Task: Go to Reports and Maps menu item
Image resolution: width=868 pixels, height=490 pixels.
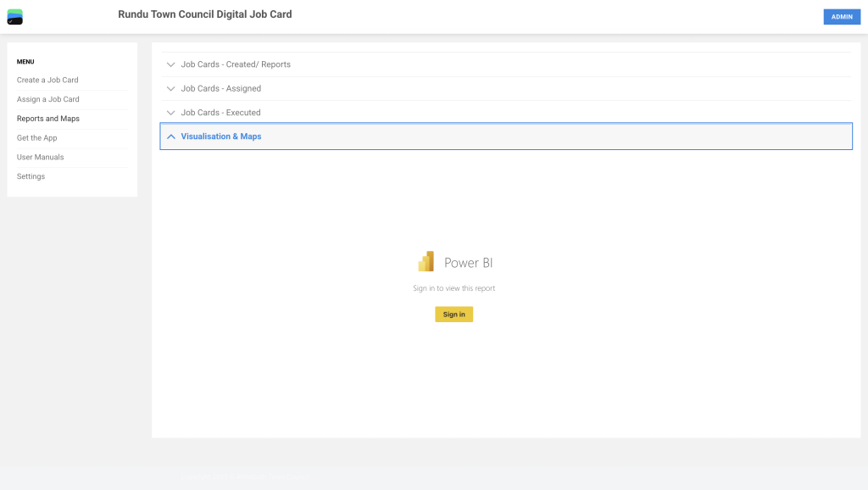Action: point(48,119)
